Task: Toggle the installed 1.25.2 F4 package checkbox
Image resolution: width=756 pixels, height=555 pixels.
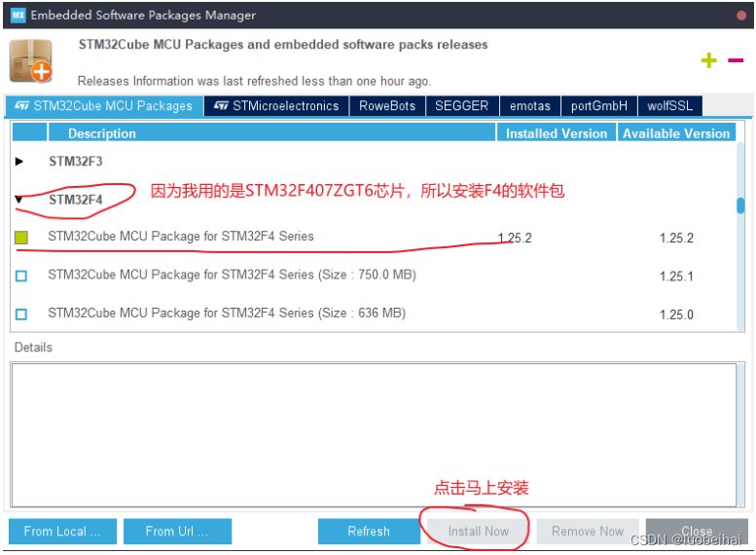Action: point(21,238)
